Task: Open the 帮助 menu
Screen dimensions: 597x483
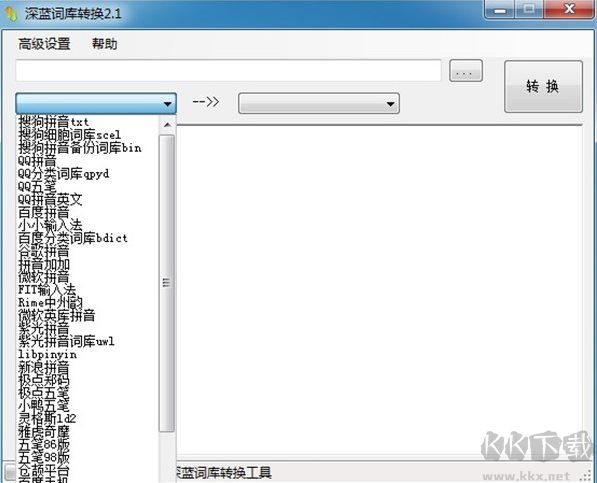Action: point(104,44)
